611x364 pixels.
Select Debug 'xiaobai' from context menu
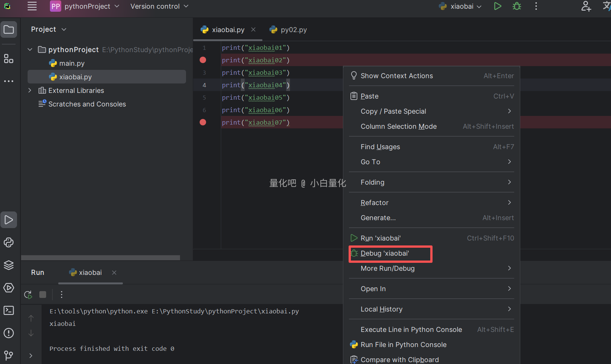click(x=385, y=253)
